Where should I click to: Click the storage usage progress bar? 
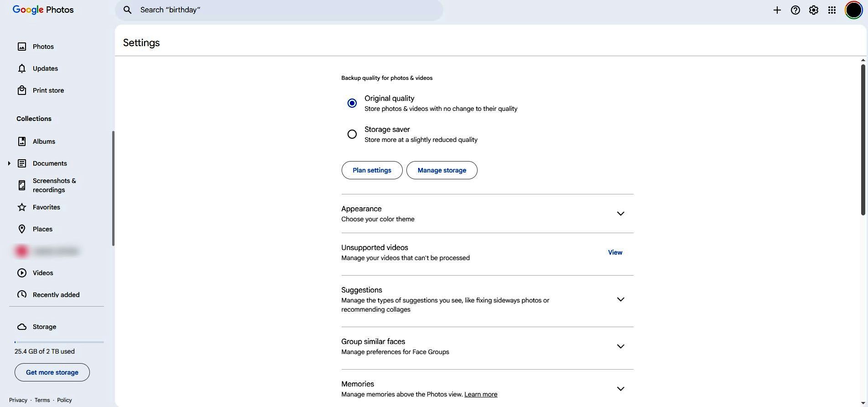[x=59, y=342]
